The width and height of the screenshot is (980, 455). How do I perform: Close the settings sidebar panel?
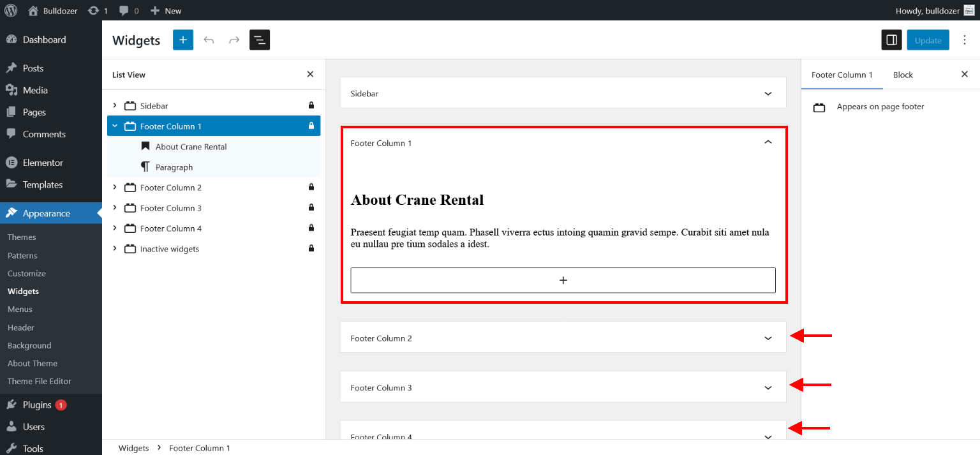pyautogui.click(x=964, y=74)
